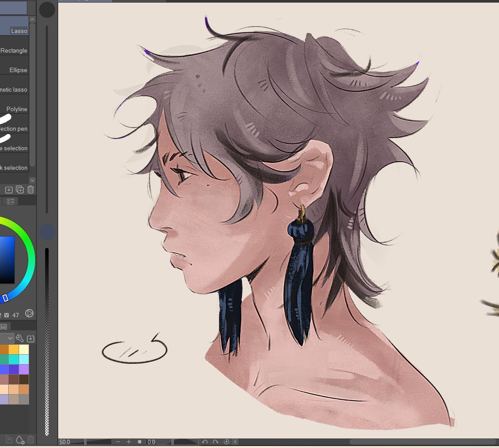Choose the Polyline selection sub tool

click(14, 104)
